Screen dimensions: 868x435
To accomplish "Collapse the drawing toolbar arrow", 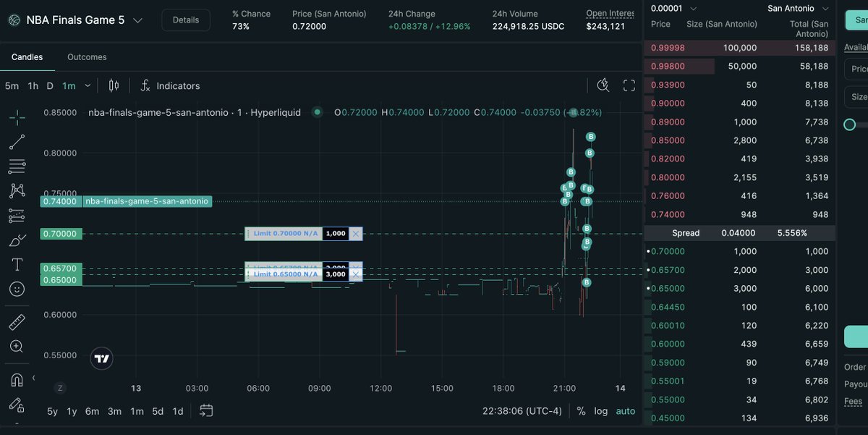I will click(x=33, y=378).
